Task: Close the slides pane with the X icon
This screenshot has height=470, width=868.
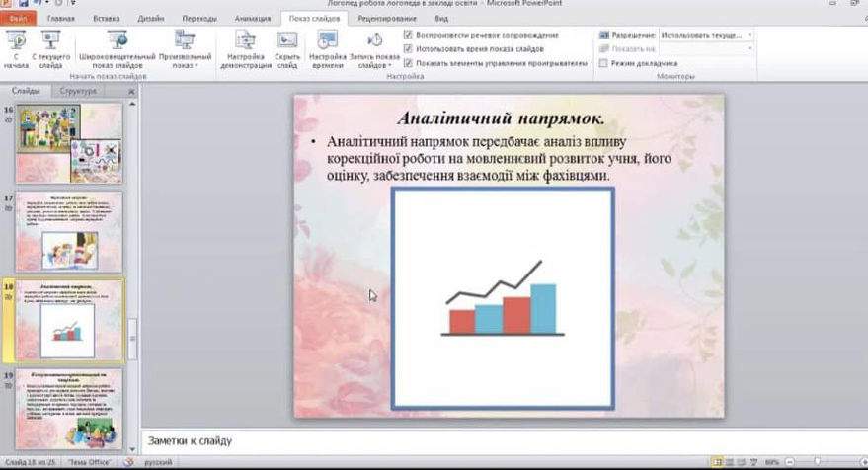Action: (x=131, y=91)
